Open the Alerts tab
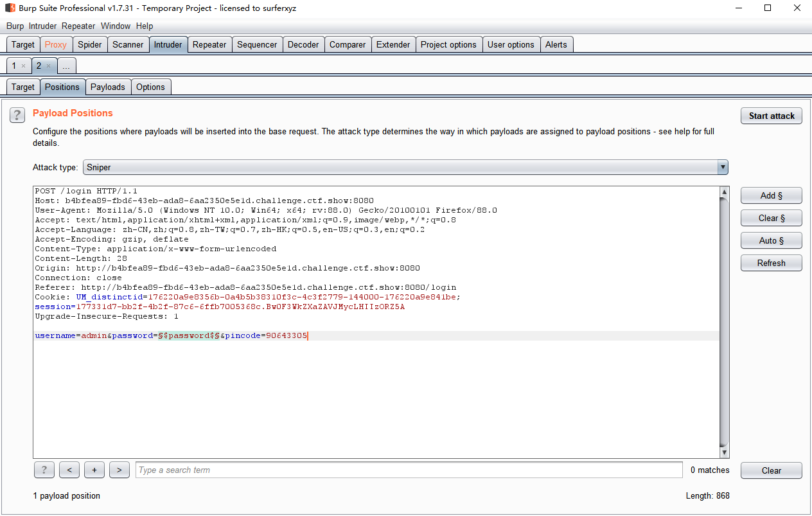This screenshot has height=516, width=812. 556,44
